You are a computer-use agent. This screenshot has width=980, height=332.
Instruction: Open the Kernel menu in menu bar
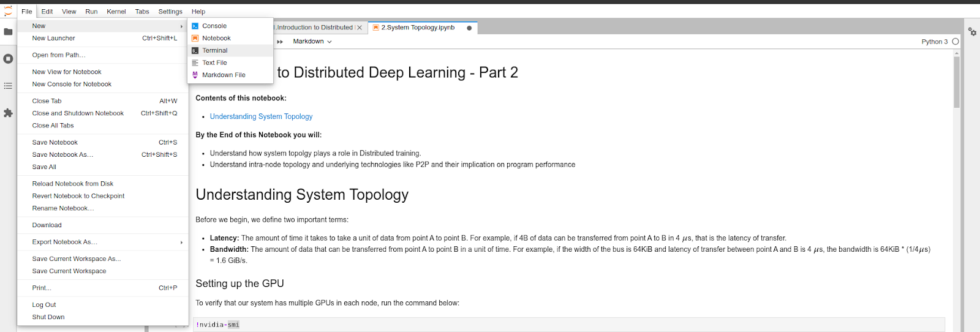pyautogui.click(x=116, y=11)
